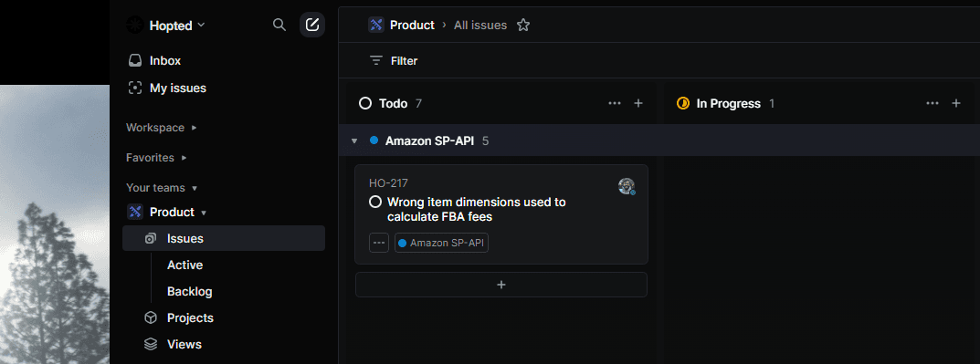Open Views in the sidebar
The width and height of the screenshot is (980, 364).
184,344
